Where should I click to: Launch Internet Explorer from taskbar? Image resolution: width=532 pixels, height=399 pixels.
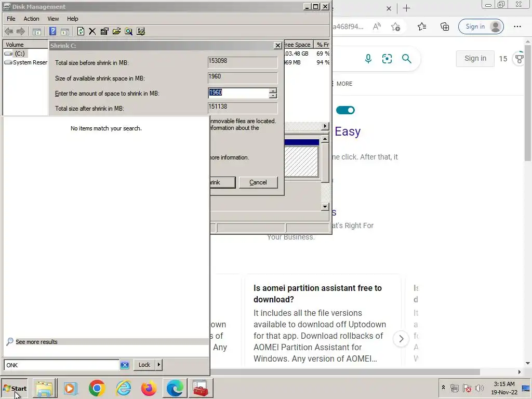coord(123,388)
